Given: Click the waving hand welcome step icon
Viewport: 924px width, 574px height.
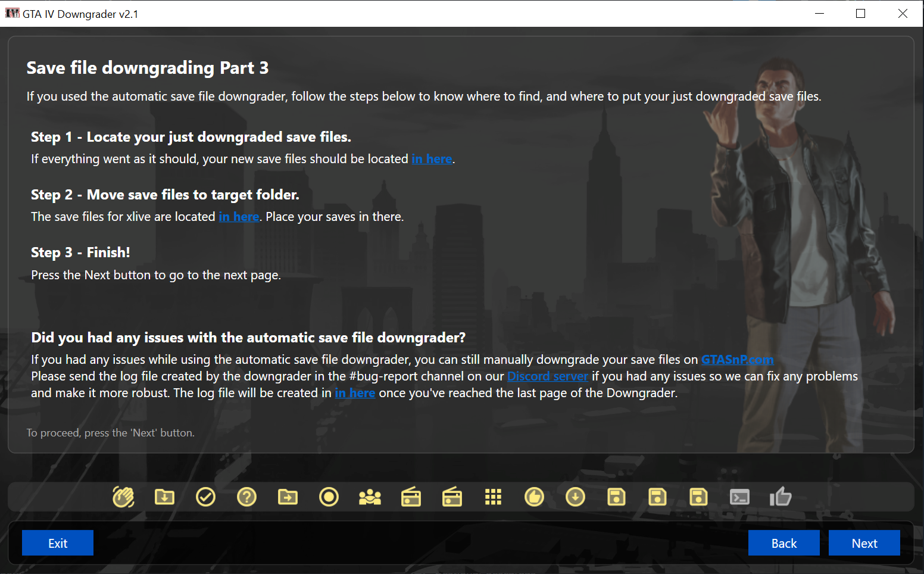Looking at the screenshot, I should point(123,497).
